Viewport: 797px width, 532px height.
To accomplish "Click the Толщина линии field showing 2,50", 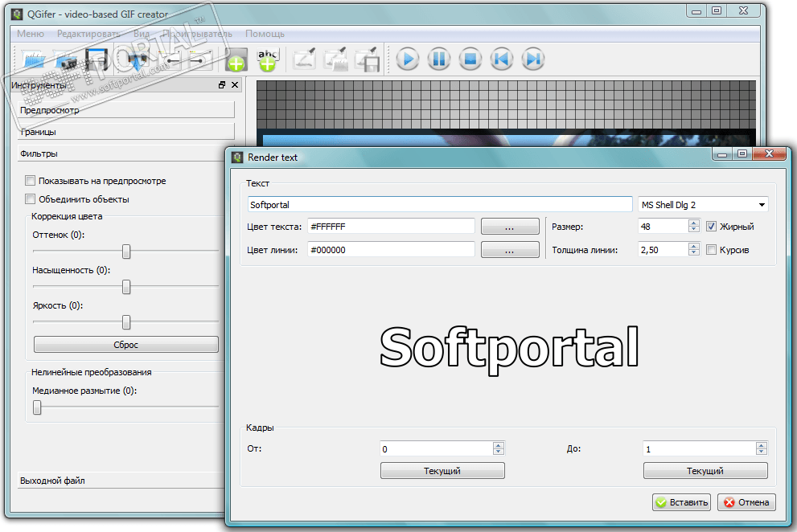I will coord(663,249).
